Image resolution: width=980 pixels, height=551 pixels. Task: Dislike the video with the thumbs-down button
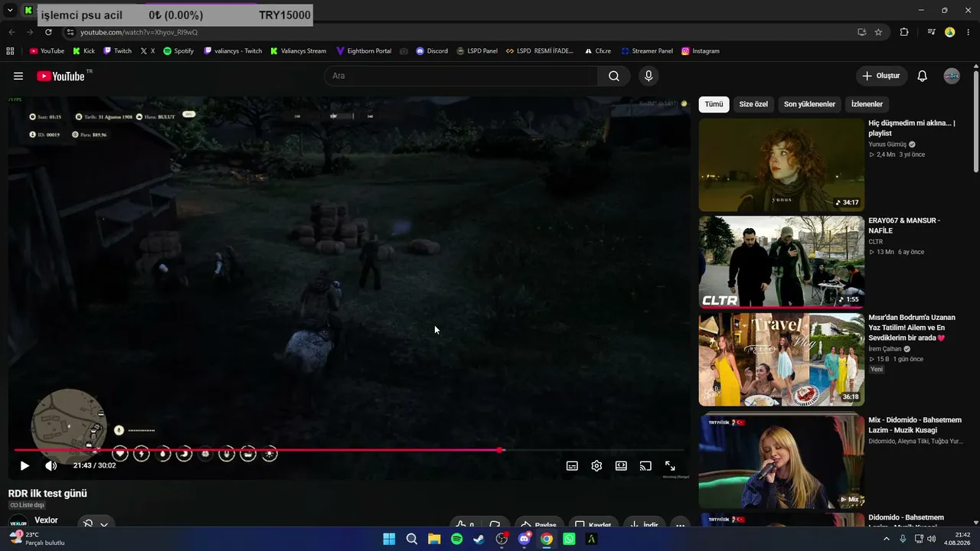(x=495, y=525)
